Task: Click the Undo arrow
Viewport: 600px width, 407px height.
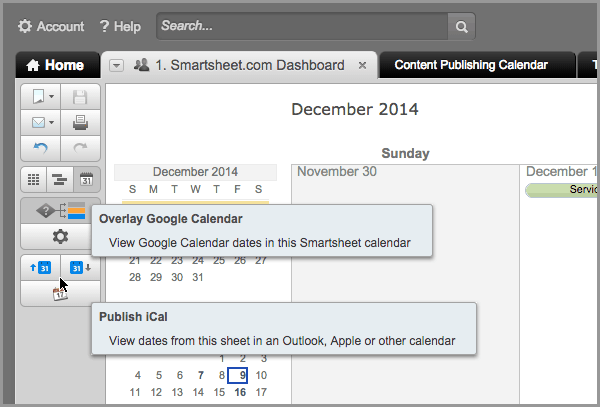Action: 41,149
